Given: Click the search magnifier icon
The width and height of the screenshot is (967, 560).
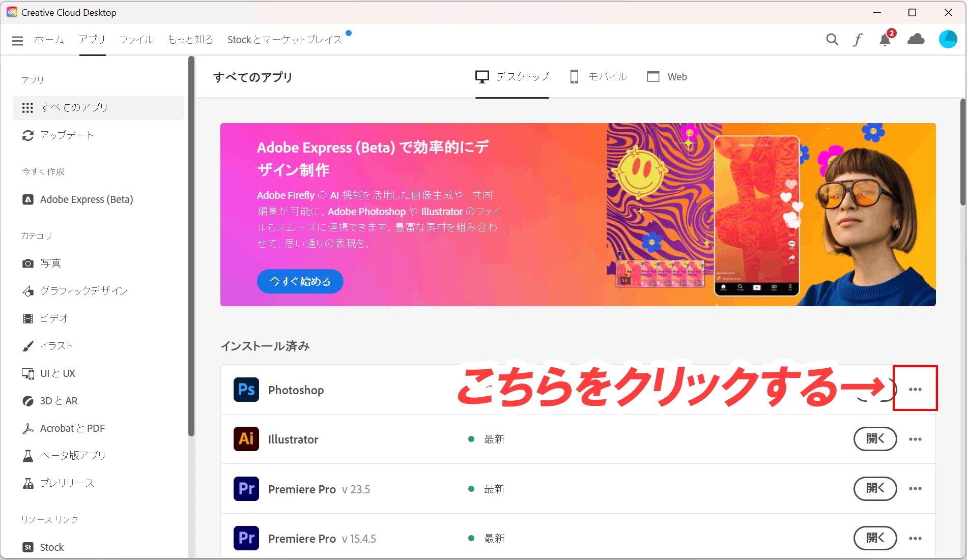Looking at the screenshot, I should click(x=832, y=39).
